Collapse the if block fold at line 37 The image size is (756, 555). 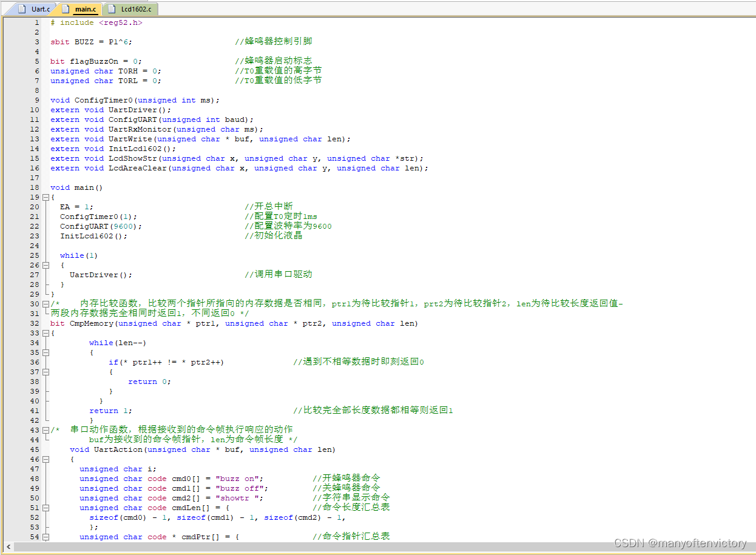pos(45,372)
